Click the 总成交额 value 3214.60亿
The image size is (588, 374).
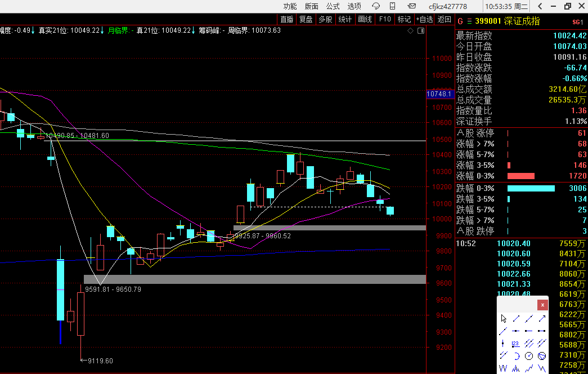567,90
